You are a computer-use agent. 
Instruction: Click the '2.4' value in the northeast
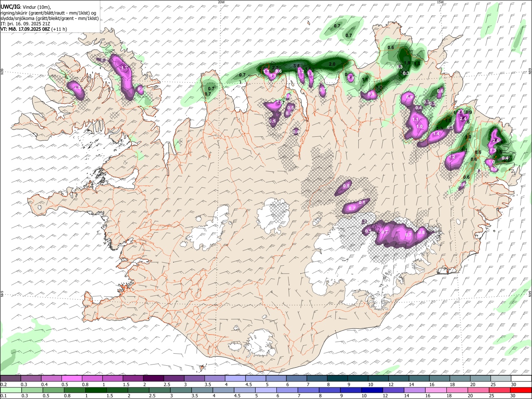pyautogui.click(x=464, y=118)
